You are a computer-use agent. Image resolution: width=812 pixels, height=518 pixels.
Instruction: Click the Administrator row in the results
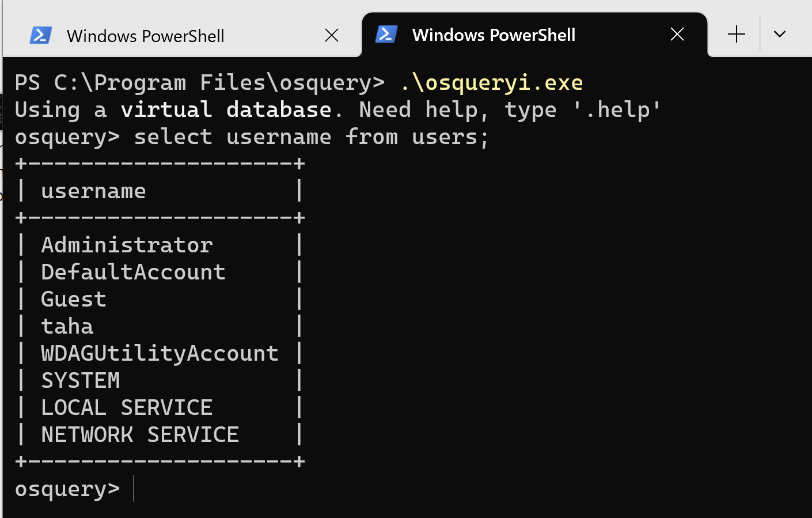click(127, 245)
